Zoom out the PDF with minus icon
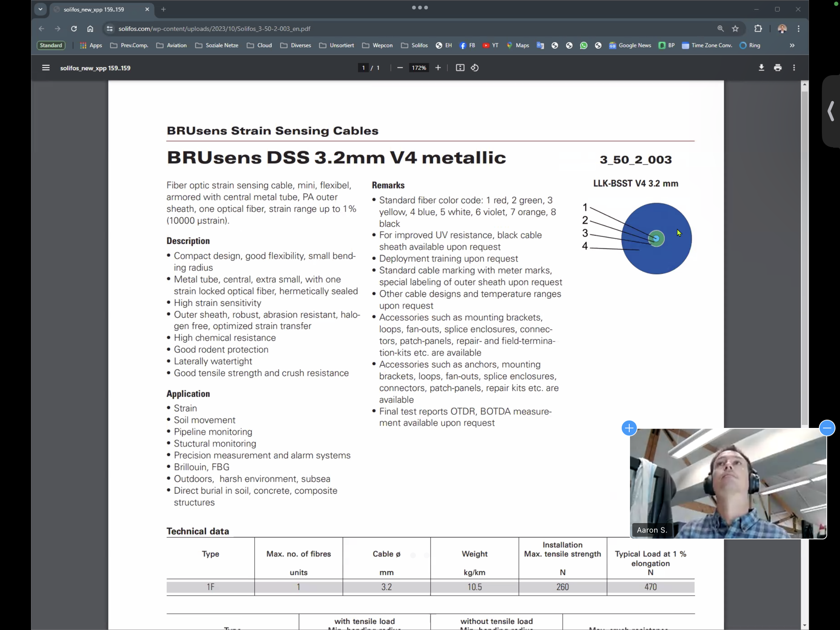This screenshot has height=630, width=840. 400,68
